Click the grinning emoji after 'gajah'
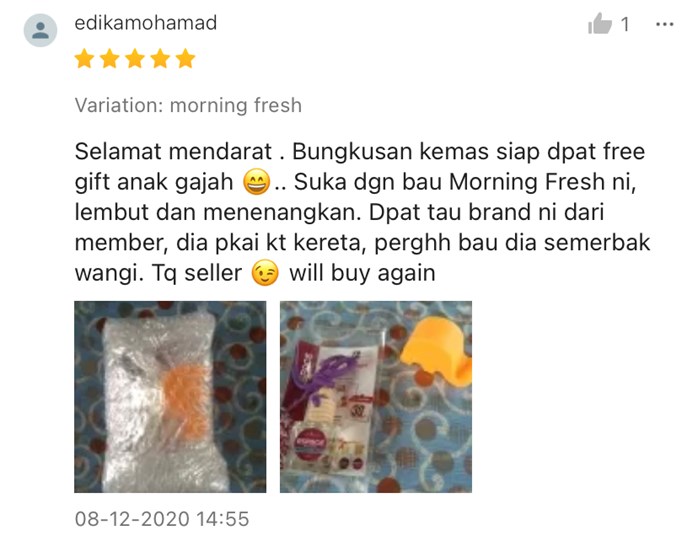 click(256, 182)
